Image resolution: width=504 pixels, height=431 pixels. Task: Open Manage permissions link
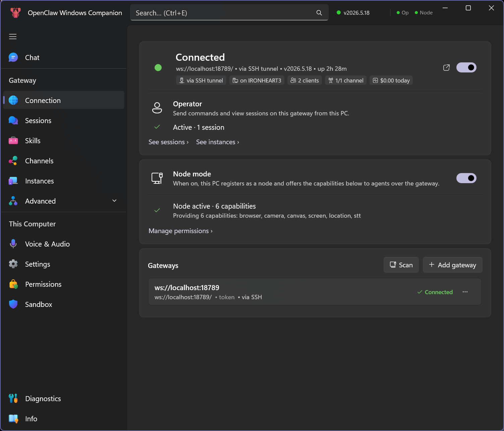[180, 231]
